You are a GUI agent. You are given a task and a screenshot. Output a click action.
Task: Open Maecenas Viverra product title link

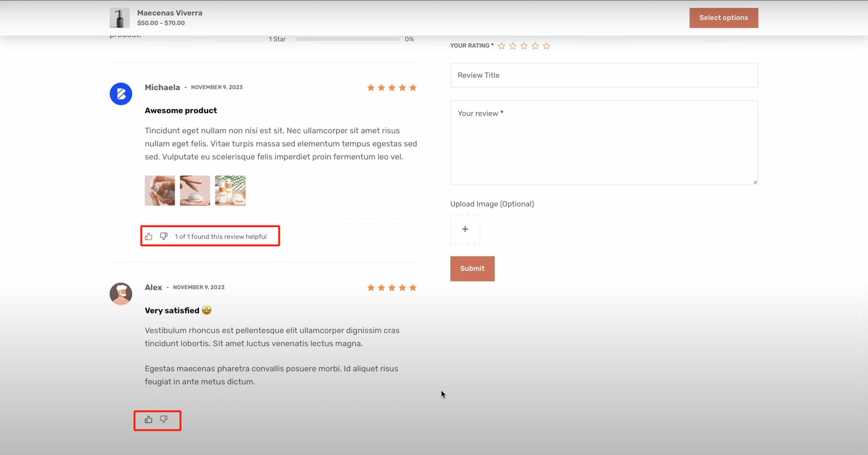point(170,13)
